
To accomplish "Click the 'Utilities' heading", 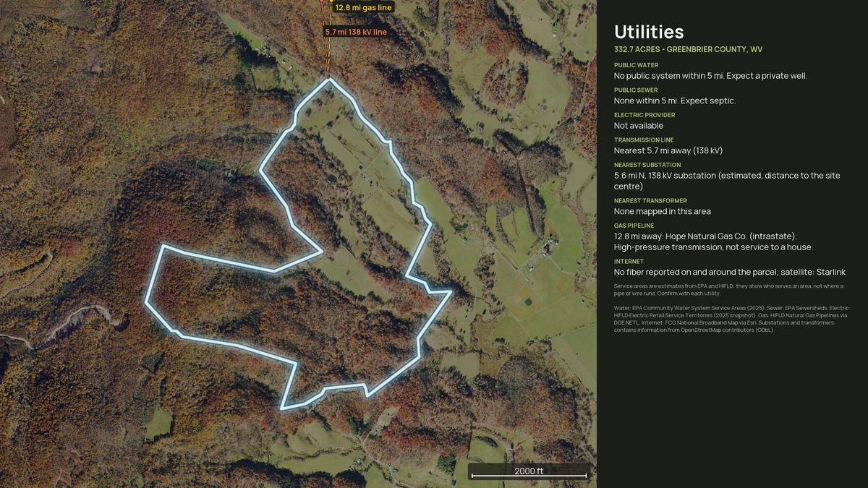I will (649, 32).
